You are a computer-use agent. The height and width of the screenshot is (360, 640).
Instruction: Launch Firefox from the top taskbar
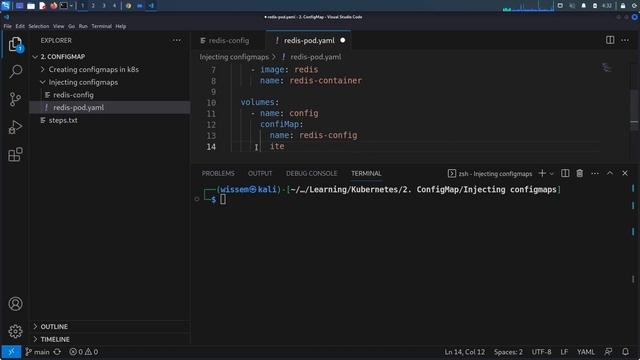[x=53, y=6]
